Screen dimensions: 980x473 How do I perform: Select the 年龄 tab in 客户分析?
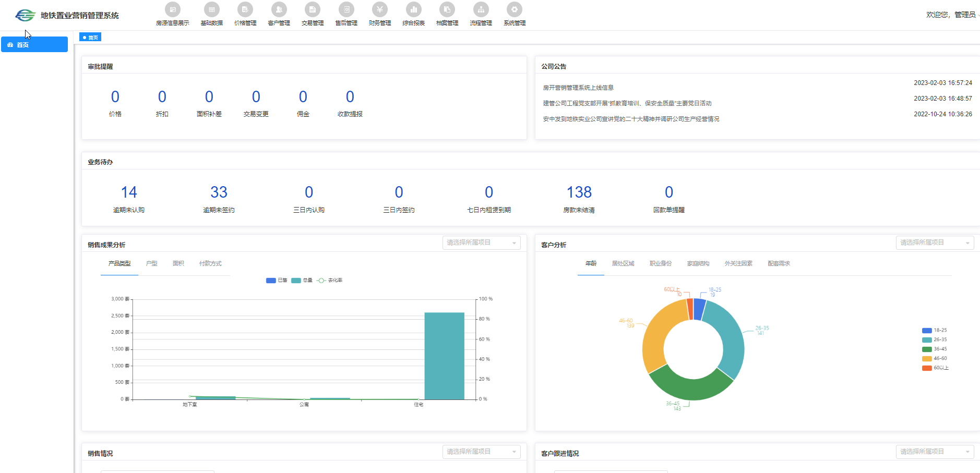pos(591,263)
